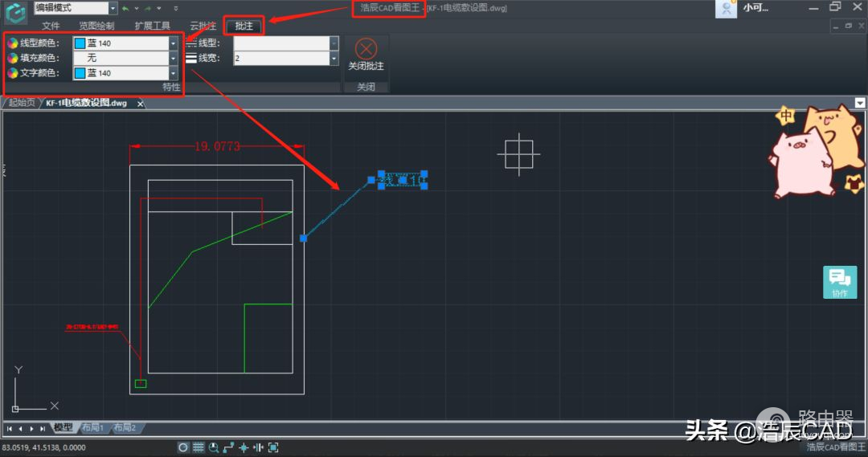Expand the 线型 dropdown arrow
The image size is (868, 457).
coord(334,43)
